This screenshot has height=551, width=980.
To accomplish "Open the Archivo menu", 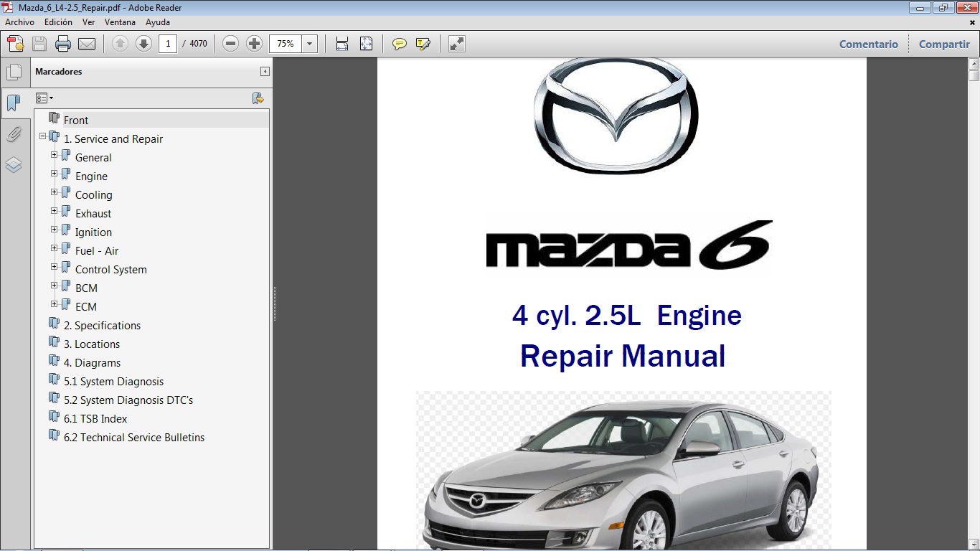I will pyautogui.click(x=19, y=22).
